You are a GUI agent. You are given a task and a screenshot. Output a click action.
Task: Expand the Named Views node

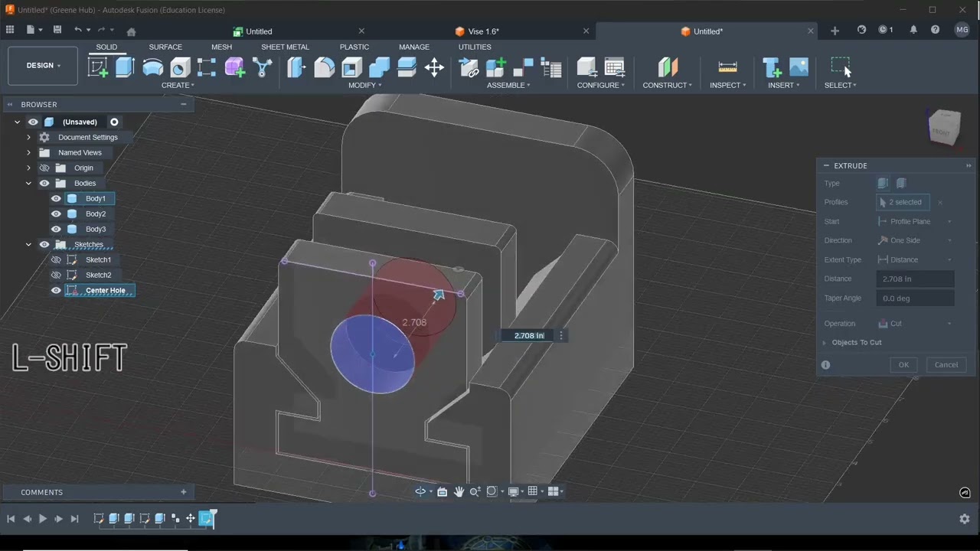click(28, 152)
